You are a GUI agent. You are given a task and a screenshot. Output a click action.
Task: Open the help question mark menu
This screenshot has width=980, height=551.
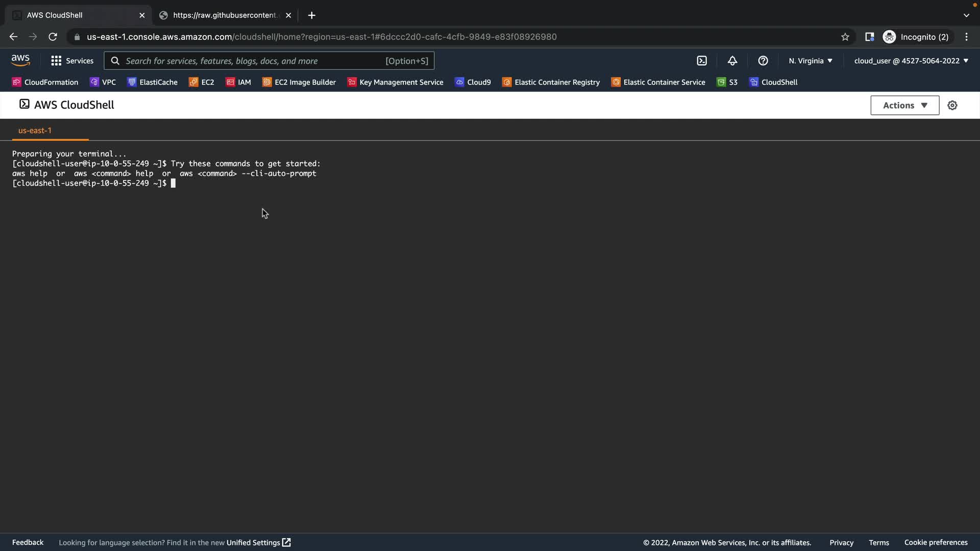[x=763, y=61]
